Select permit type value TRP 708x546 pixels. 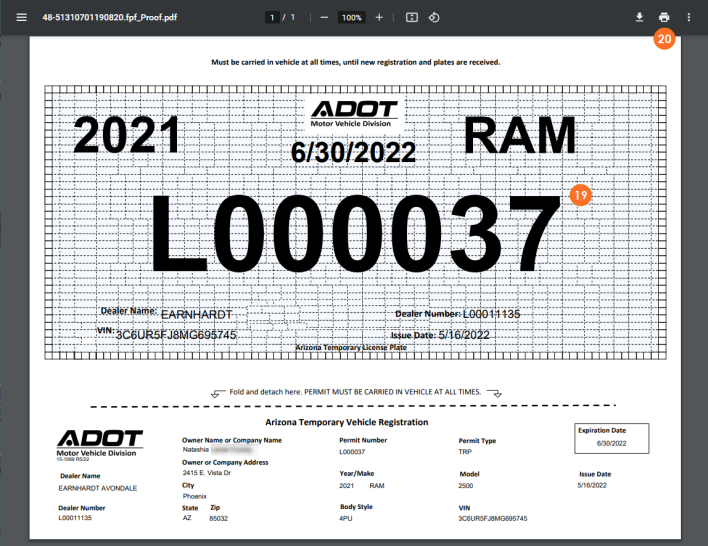465,452
